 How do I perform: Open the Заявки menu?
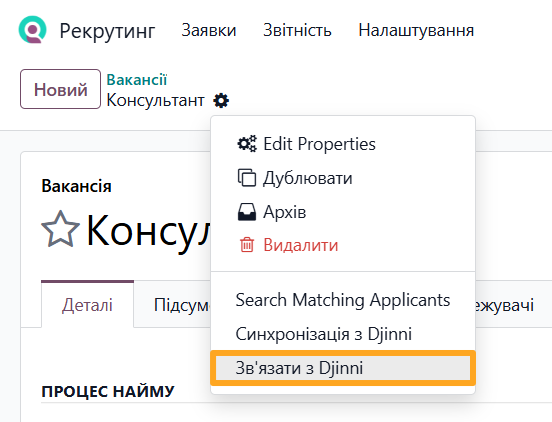[x=209, y=30]
